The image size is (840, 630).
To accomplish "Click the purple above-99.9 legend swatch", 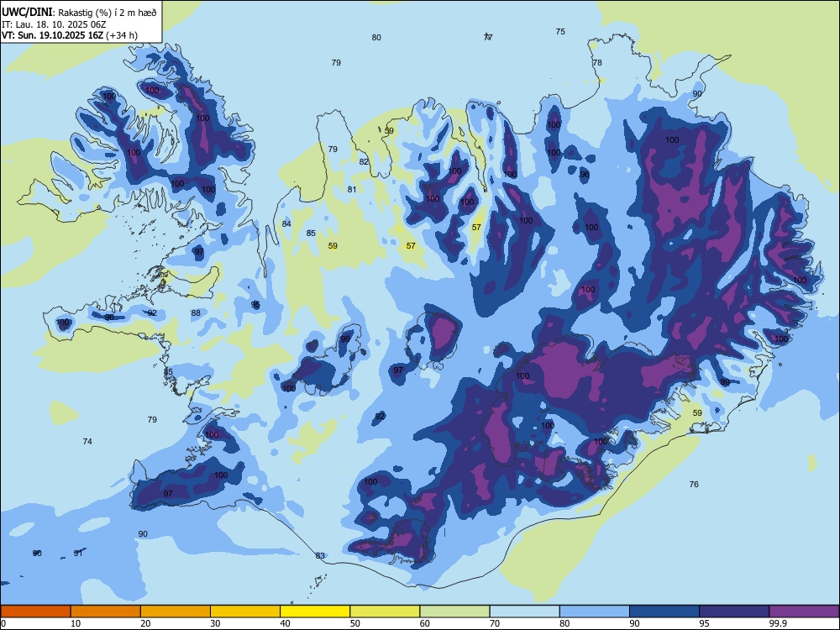I will (804, 612).
